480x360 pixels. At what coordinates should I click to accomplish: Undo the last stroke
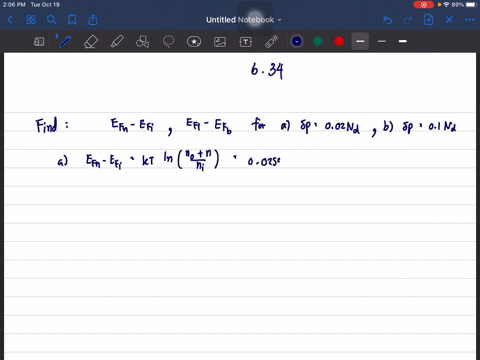pos(387,20)
